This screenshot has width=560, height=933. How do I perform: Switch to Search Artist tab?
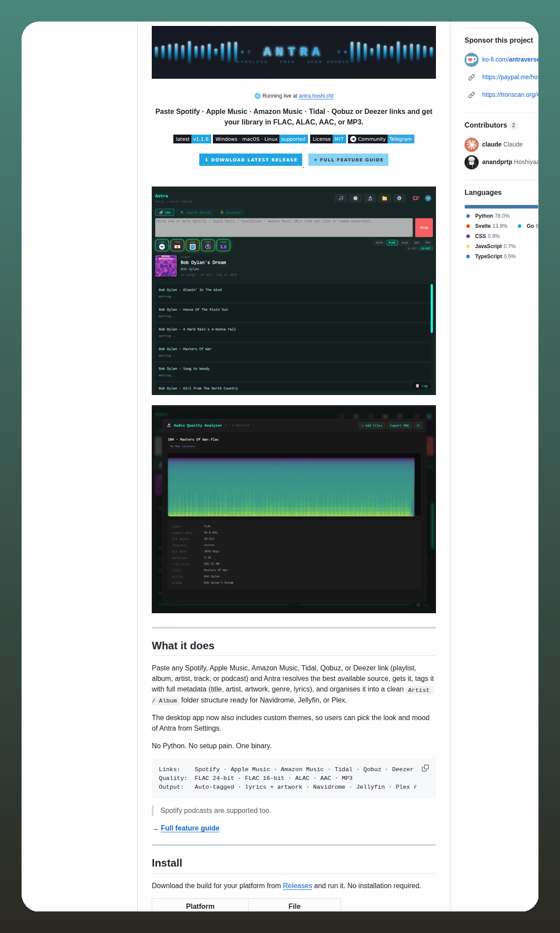(x=195, y=212)
